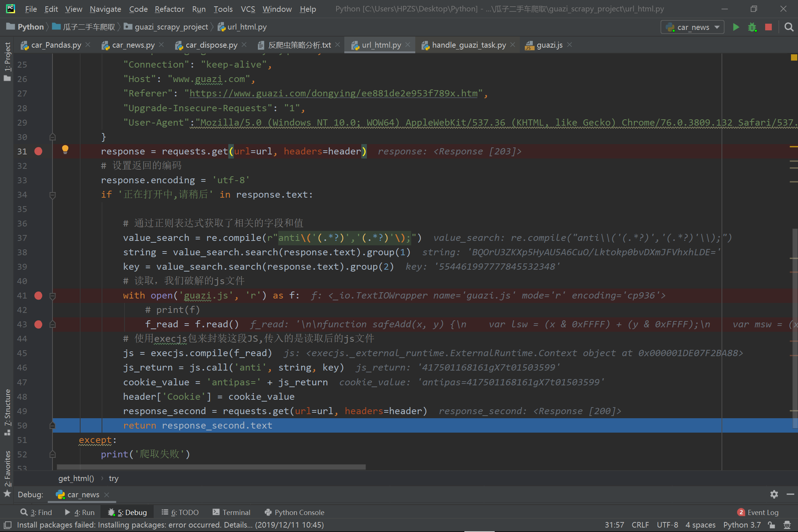This screenshot has height=532, width=798.
Task: Click the Debug bug icon in toolbar
Action: (x=752, y=27)
